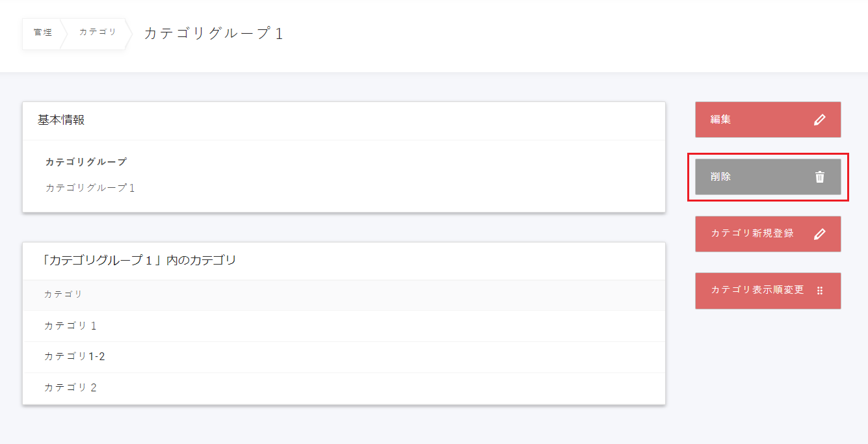Viewport: 868px width, 444px height.
Task: Open カテゴリ表示順変更 via its text label
Action: [x=757, y=290]
